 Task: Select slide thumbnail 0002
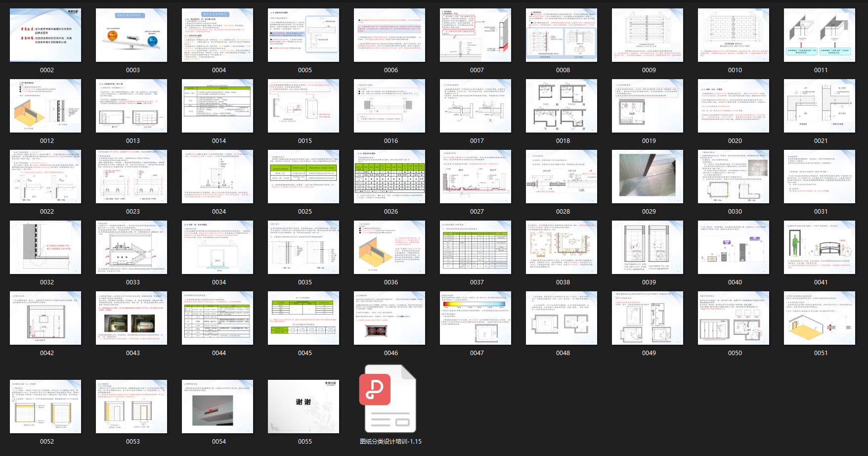point(45,35)
